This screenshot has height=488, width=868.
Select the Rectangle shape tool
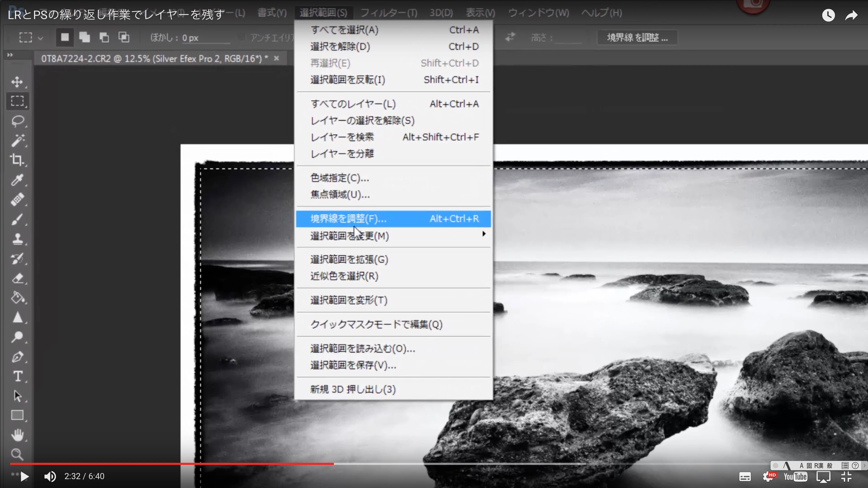coord(17,415)
